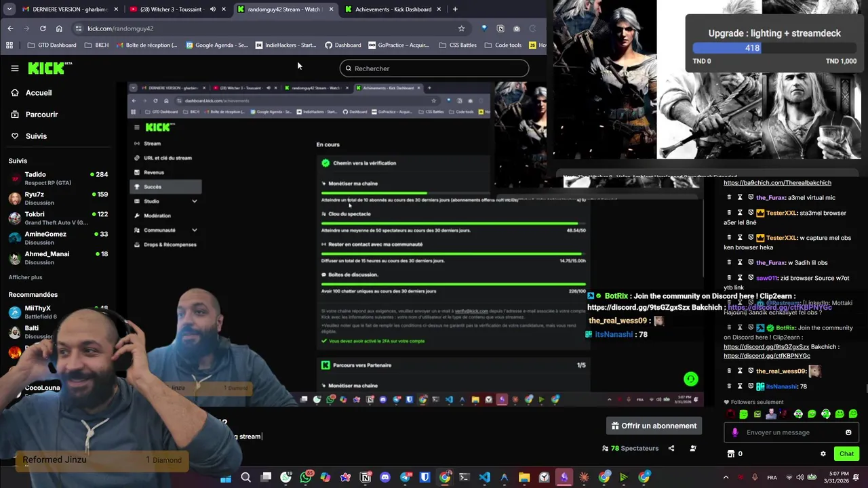Screen dimensions: 868x488
Task: Share the stream via share icon
Action: coord(671,448)
